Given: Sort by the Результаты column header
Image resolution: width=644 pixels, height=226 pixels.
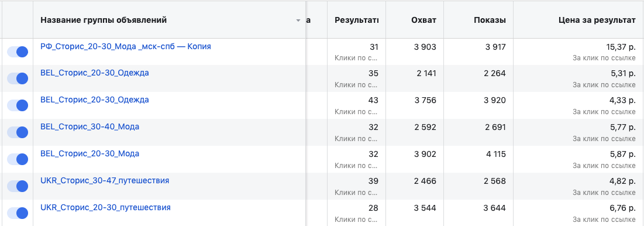Looking at the screenshot, I should pos(356,20).
